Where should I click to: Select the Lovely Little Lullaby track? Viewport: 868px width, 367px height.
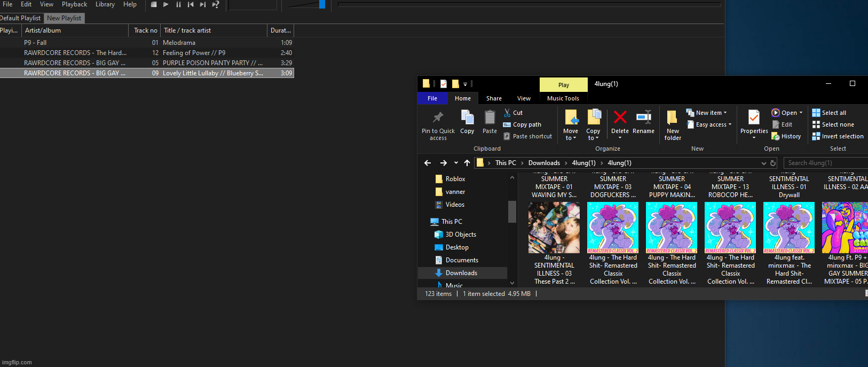coord(147,73)
